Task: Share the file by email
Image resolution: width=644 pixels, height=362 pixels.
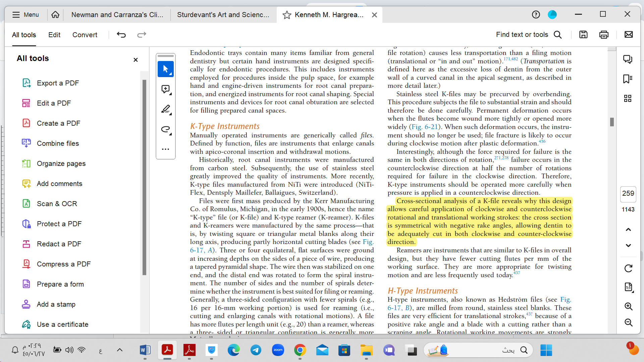Action: 629,35
